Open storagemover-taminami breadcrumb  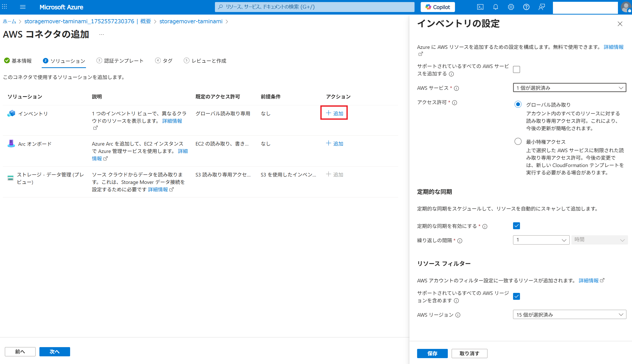click(x=191, y=21)
